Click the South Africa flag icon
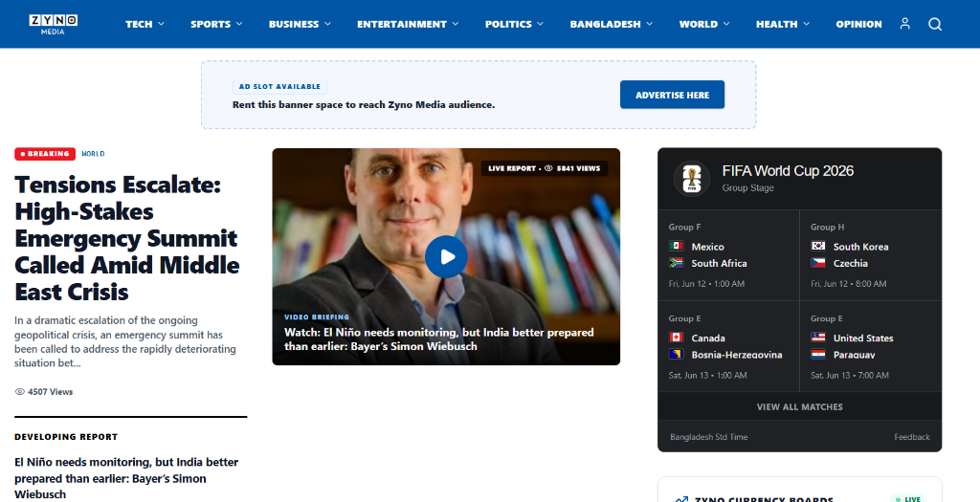Viewport: 980px width, 502px height. pos(677,263)
